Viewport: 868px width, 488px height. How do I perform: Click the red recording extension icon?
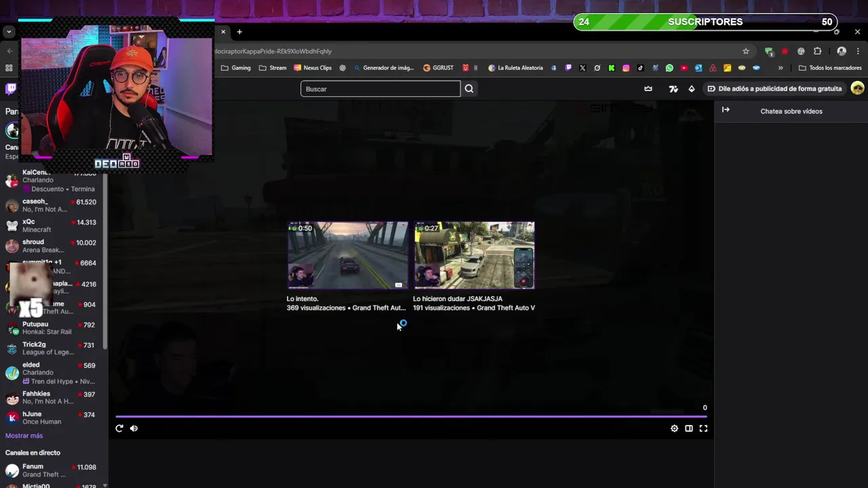click(785, 51)
